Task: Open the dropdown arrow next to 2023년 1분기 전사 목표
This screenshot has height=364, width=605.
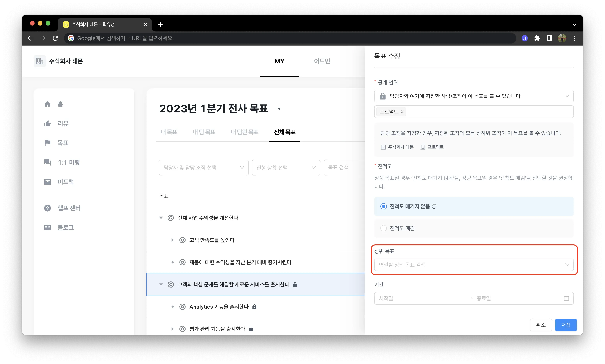Action: pos(279,109)
